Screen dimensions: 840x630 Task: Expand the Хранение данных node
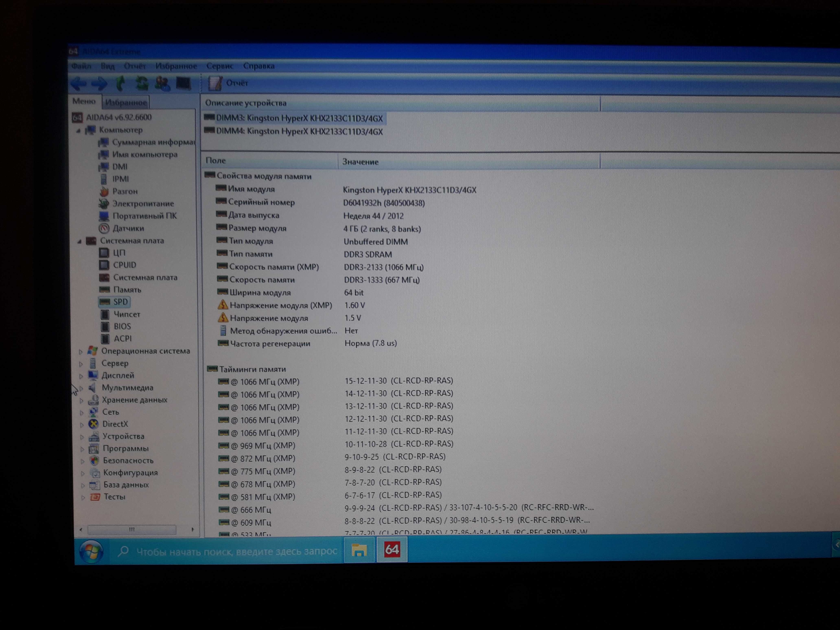click(81, 400)
